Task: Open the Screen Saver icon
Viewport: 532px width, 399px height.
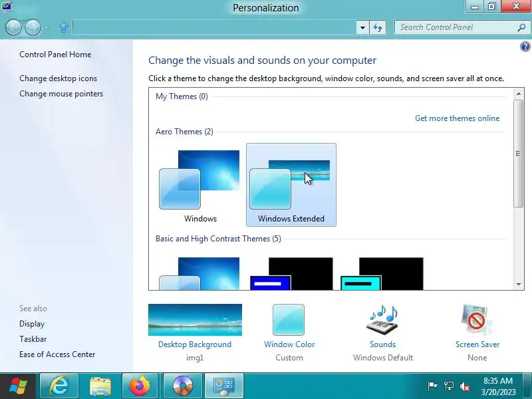Action: coord(477,320)
